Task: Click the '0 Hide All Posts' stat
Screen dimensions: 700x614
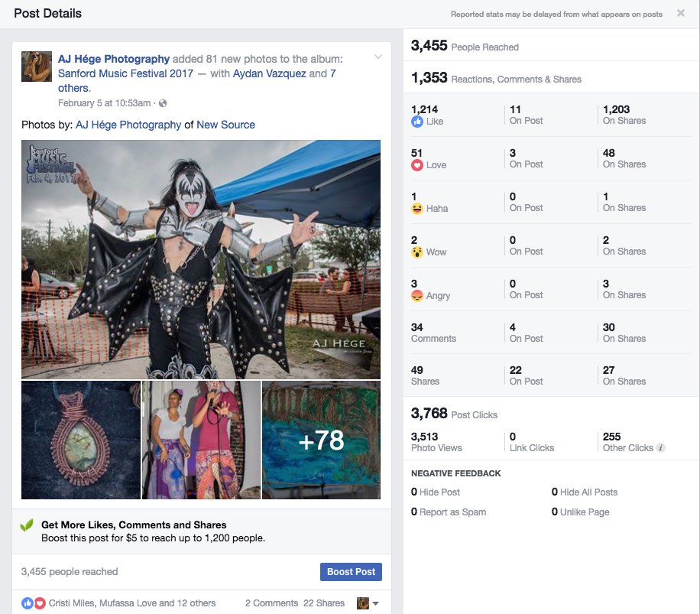Action: click(585, 492)
